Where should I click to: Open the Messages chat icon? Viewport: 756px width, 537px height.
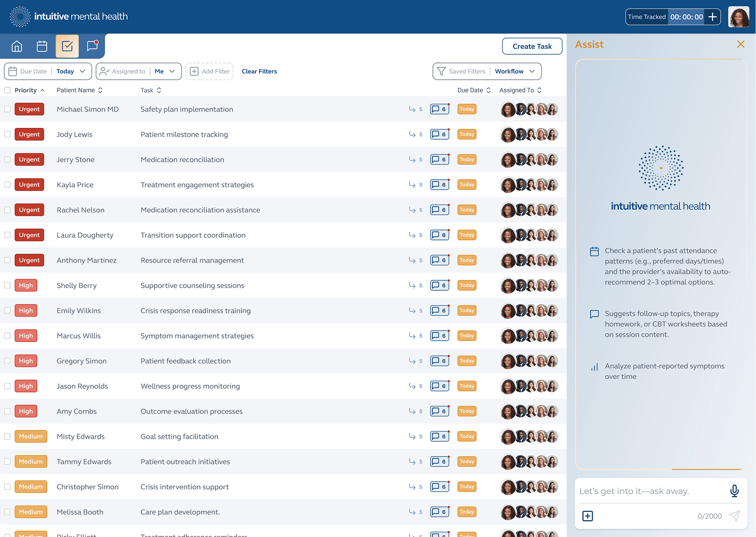92,46
